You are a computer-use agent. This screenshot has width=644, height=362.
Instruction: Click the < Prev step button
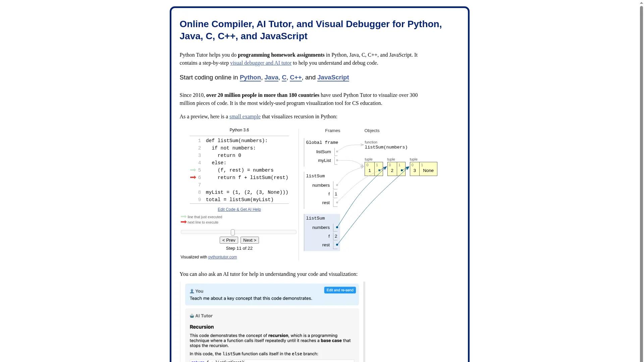229,240
